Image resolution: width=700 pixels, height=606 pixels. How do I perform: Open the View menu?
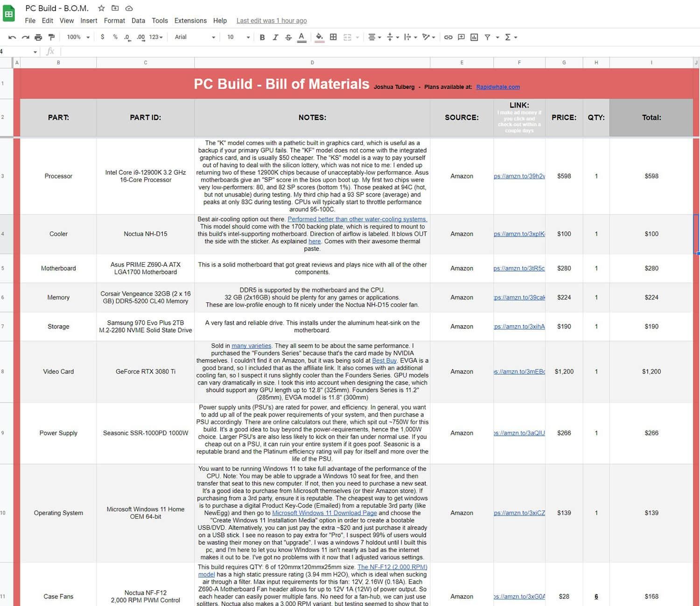(x=67, y=21)
